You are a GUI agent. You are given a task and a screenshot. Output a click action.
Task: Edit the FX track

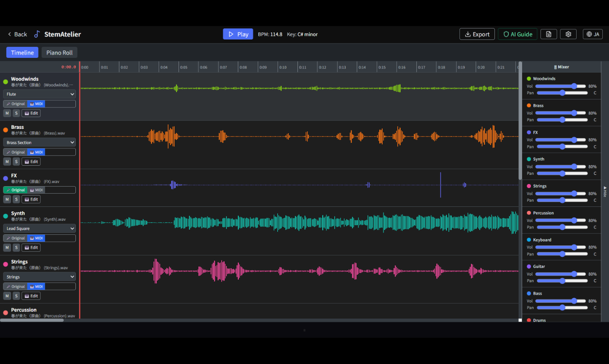[x=31, y=199]
